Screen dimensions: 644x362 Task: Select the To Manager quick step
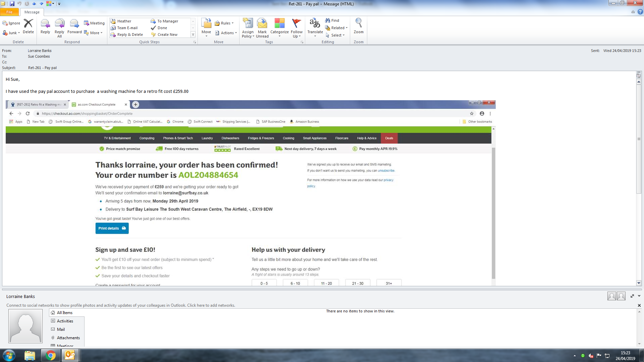pyautogui.click(x=167, y=21)
